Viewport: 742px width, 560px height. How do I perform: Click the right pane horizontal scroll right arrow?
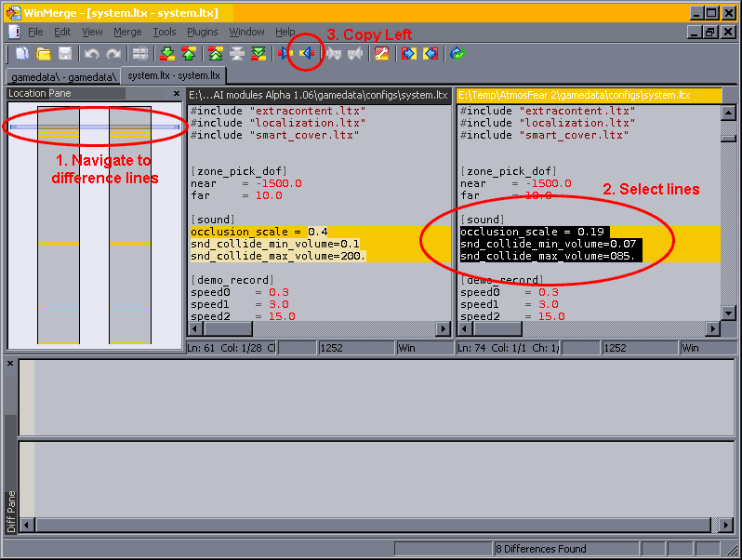(x=712, y=328)
